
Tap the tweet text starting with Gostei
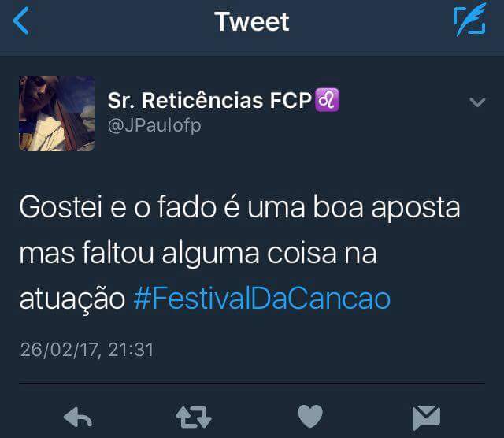pos(239,253)
